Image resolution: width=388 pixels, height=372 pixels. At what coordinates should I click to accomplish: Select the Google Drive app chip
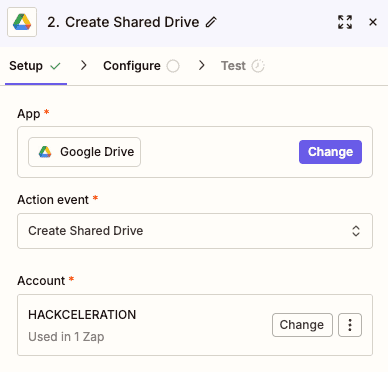[84, 152]
